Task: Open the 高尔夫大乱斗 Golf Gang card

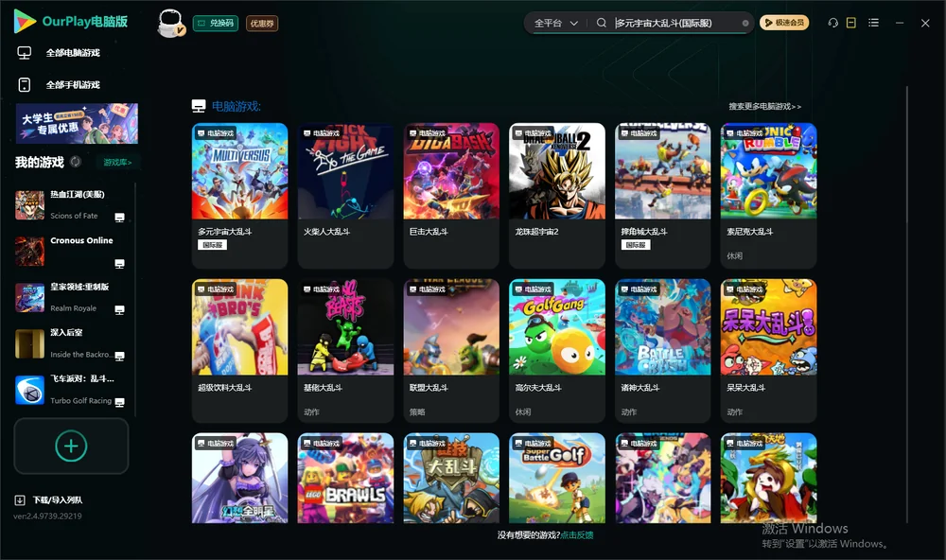Action: [x=557, y=351]
